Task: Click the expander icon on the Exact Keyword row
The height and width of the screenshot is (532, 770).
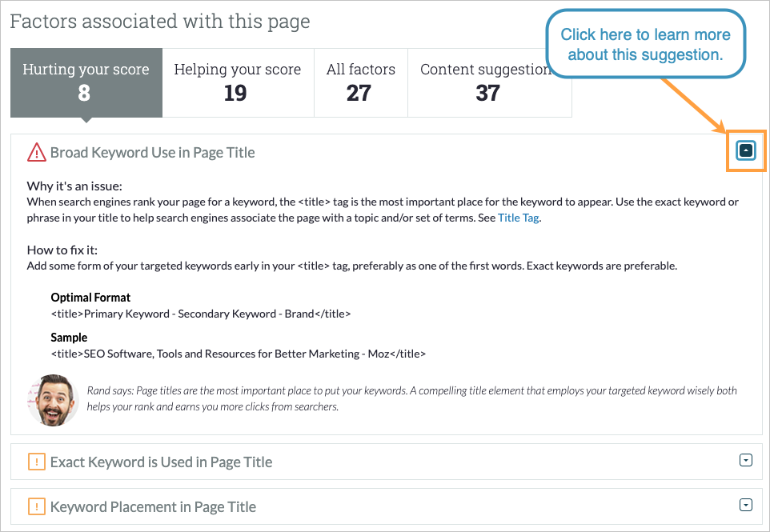Action: click(746, 460)
